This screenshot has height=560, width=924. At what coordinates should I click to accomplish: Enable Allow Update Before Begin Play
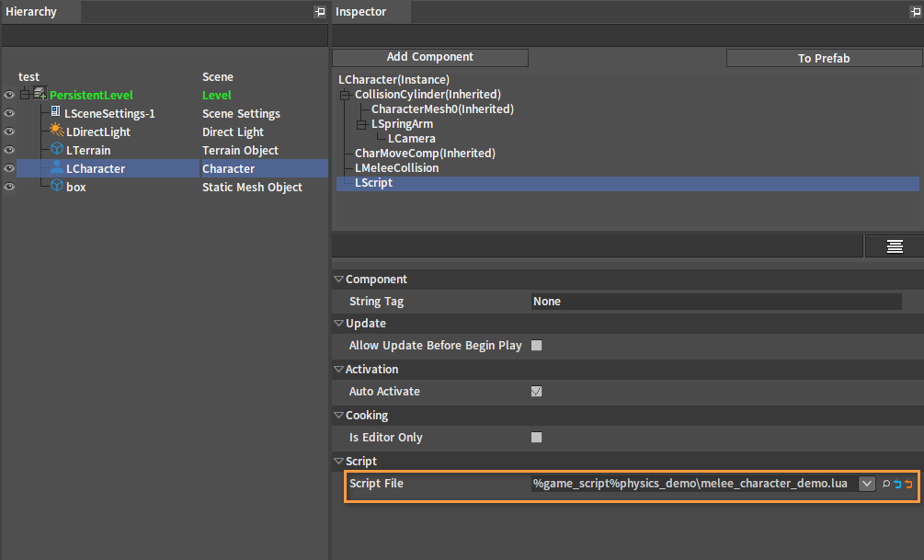[536, 346]
